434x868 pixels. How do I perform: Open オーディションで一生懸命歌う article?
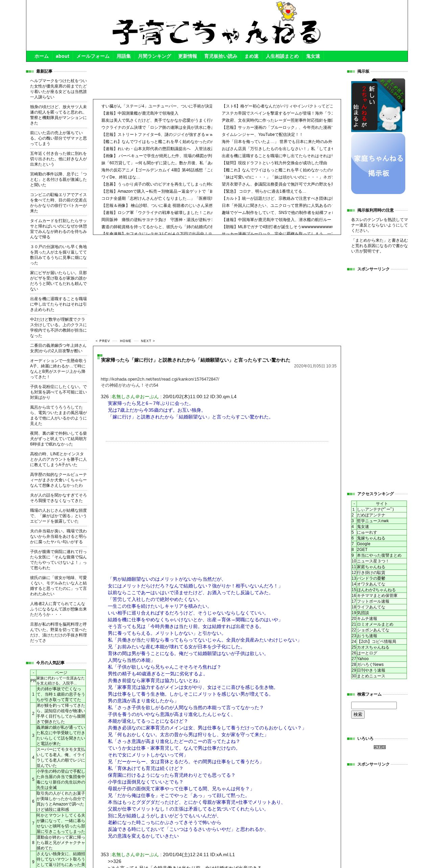coord(58,369)
